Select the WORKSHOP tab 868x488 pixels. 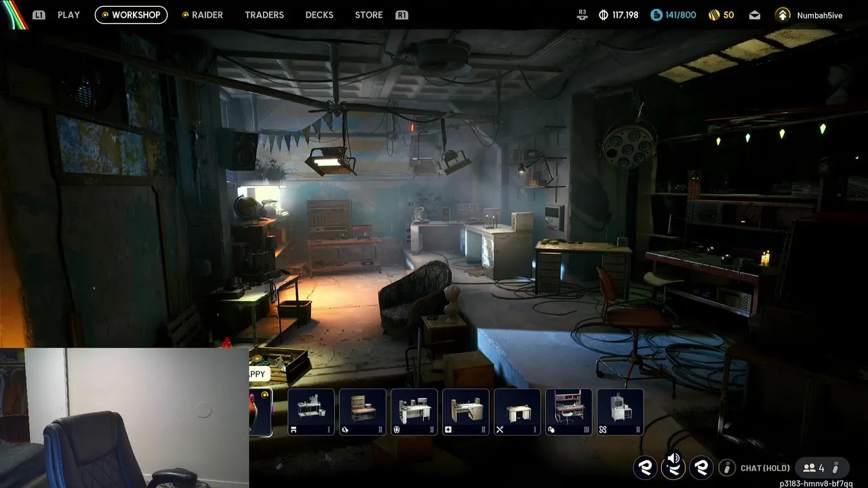click(131, 15)
